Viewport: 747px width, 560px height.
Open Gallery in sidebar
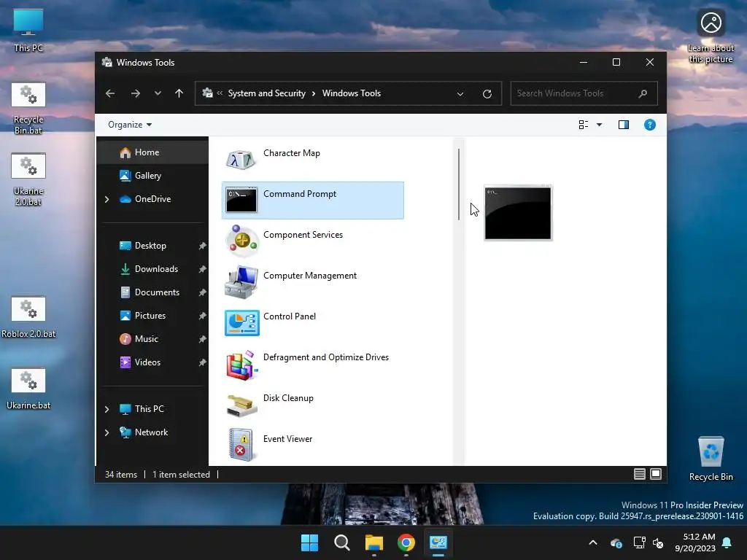[152, 176]
